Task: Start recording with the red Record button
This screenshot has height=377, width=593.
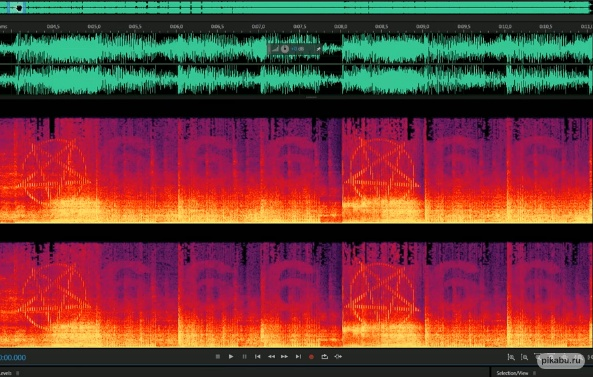Action: pos(311,357)
